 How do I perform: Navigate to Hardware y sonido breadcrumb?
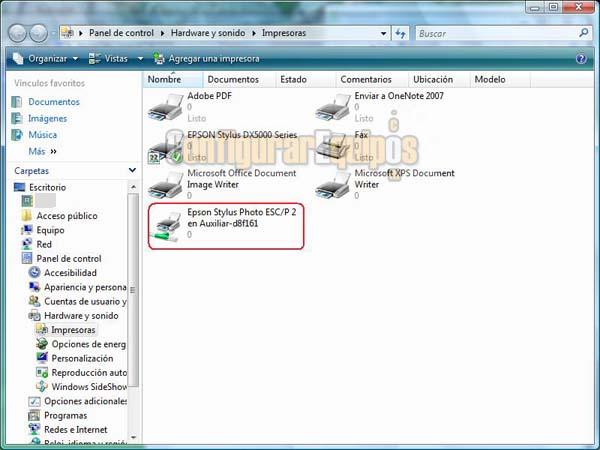[x=208, y=33]
